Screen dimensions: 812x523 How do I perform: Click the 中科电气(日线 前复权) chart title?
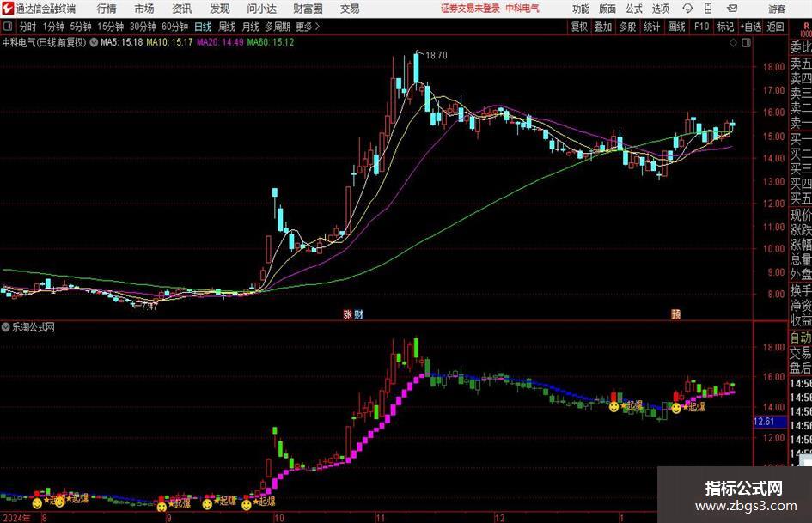point(44,42)
